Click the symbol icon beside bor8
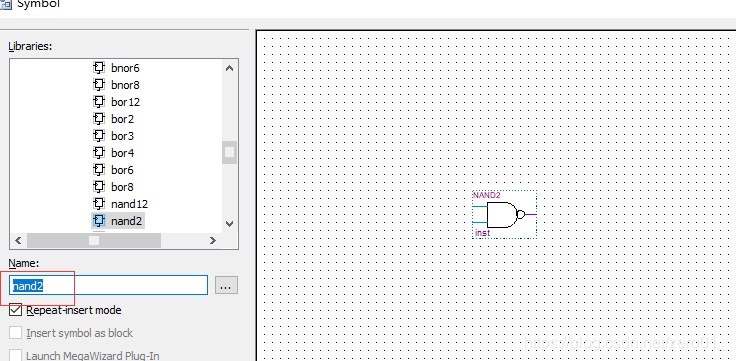Screen dimensions: 736x361 coord(98,186)
